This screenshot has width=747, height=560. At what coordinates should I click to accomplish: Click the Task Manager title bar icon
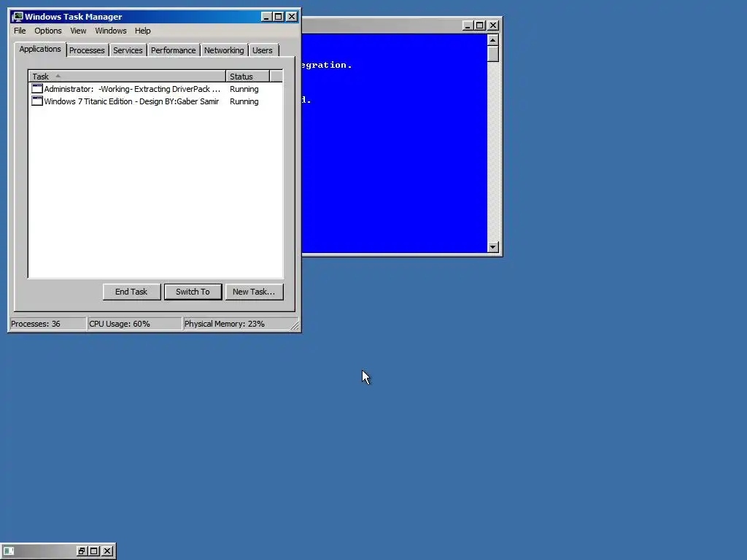[18, 17]
